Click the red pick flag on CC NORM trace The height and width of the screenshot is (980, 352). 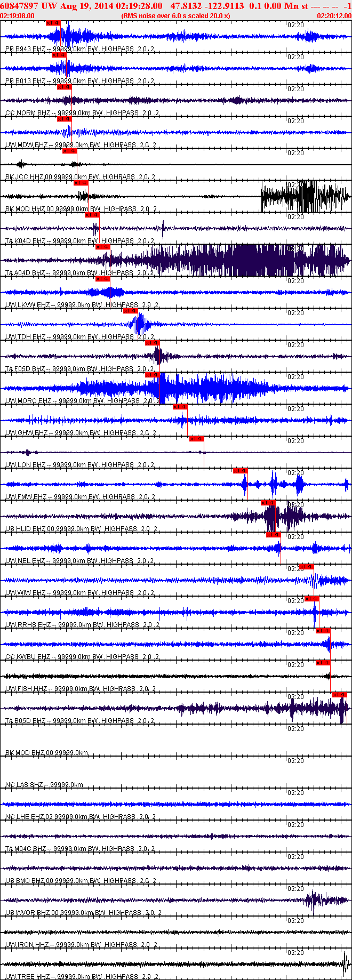click(x=65, y=87)
